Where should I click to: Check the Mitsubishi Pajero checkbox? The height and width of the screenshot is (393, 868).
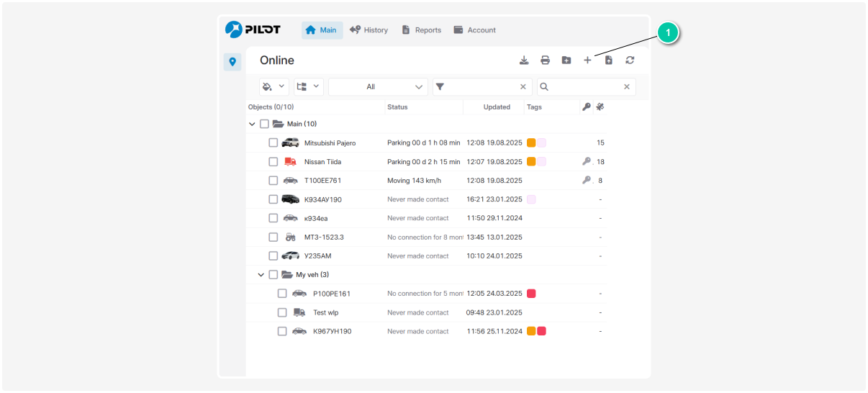coord(273,143)
